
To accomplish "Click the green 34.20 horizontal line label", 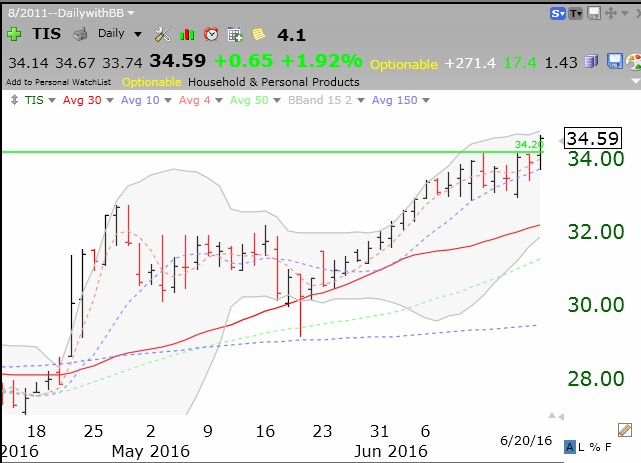I will pyautogui.click(x=529, y=144).
